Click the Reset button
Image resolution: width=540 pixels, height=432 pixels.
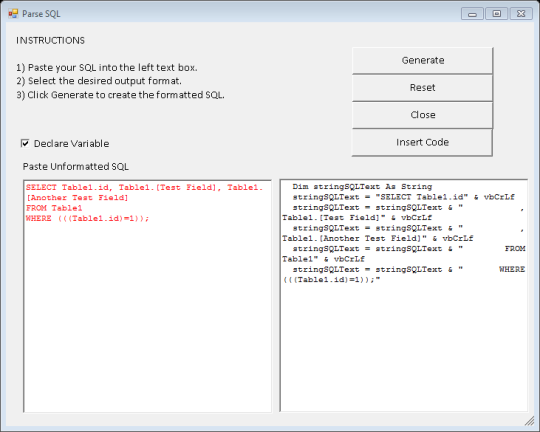point(422,88)
